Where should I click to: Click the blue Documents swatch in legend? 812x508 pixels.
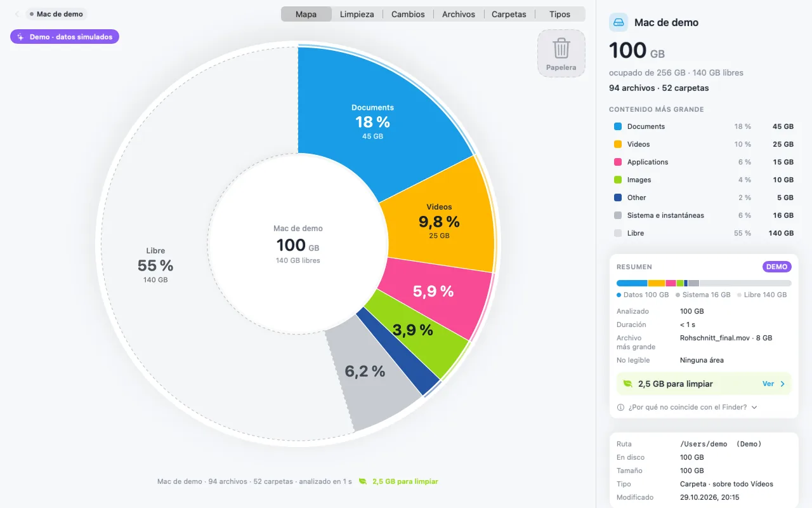click(618, 126)
